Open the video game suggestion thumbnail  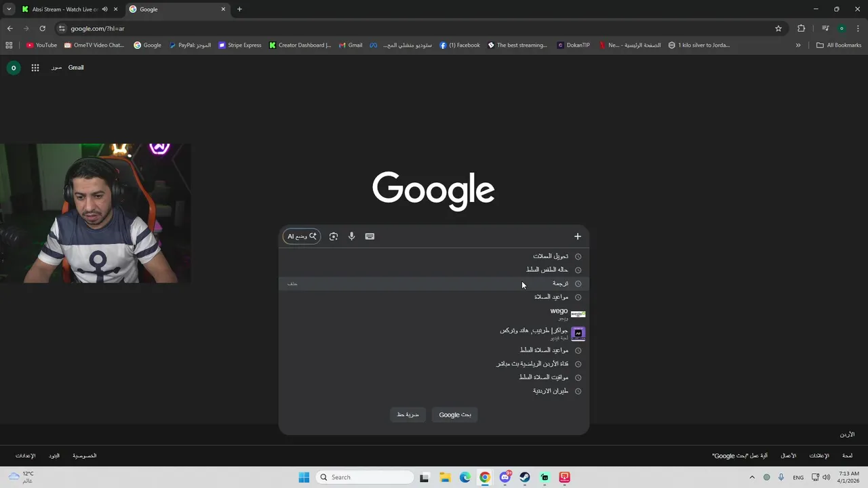point(578,333)
